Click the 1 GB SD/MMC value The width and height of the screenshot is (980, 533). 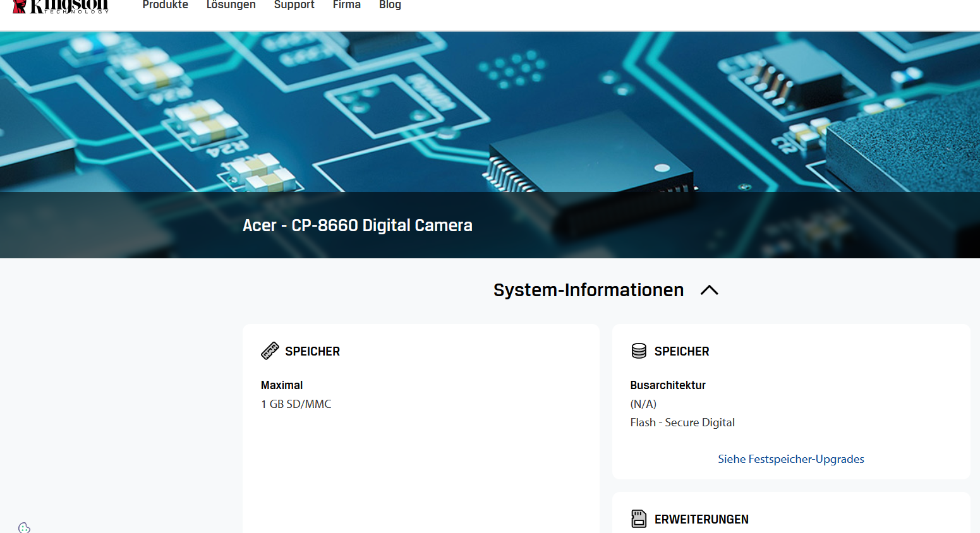[x=296, y=404]
